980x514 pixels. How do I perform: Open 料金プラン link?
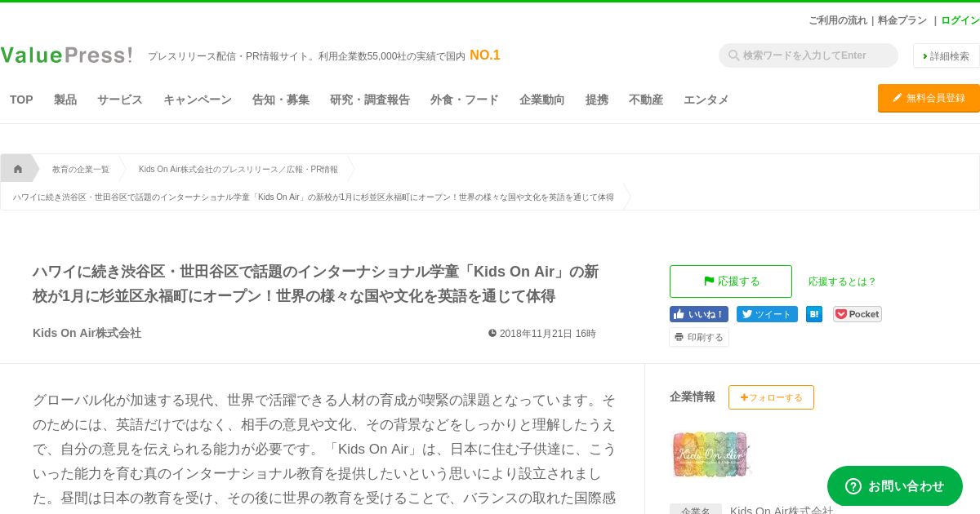click(x=902, y=20)
